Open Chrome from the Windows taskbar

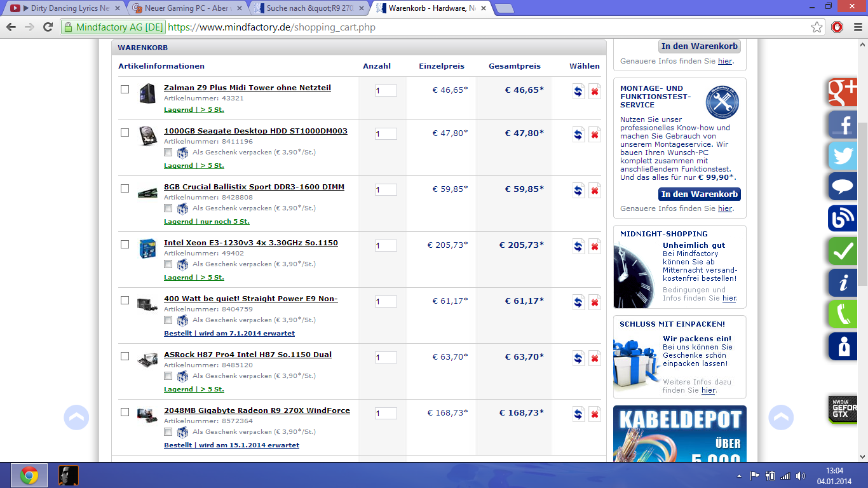29,475
